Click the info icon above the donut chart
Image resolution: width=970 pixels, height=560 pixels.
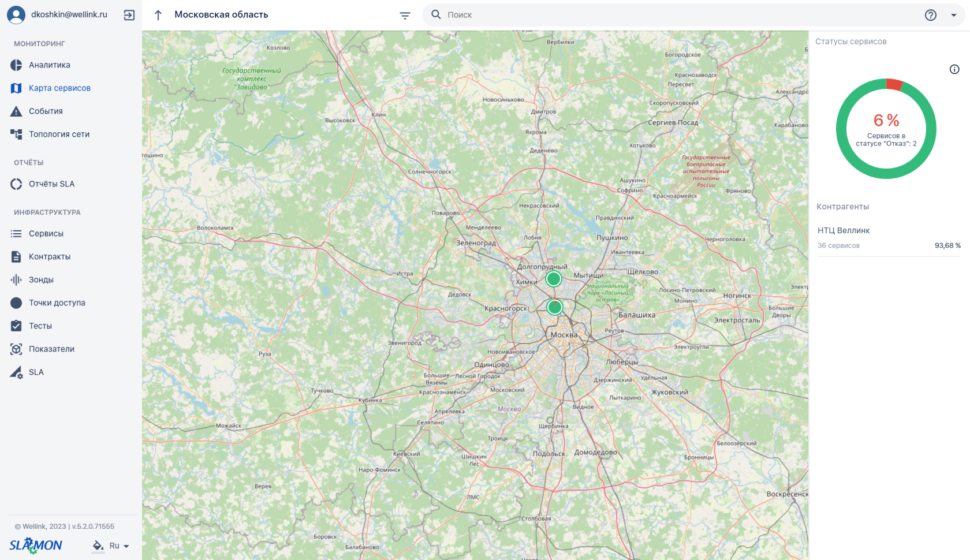click(x=954, y=69)
